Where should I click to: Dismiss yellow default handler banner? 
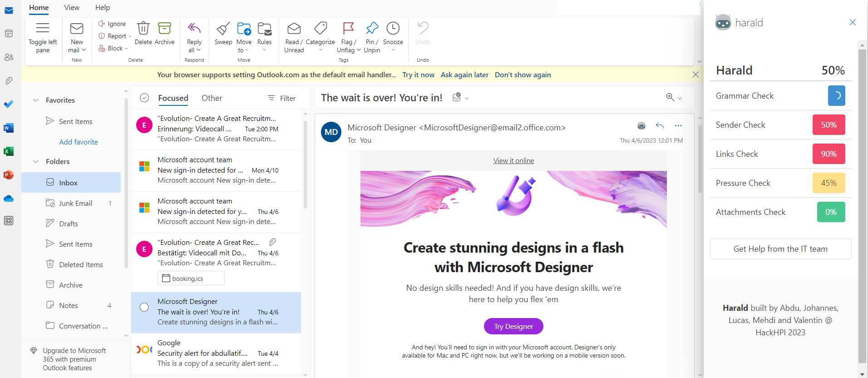(695, 75)
